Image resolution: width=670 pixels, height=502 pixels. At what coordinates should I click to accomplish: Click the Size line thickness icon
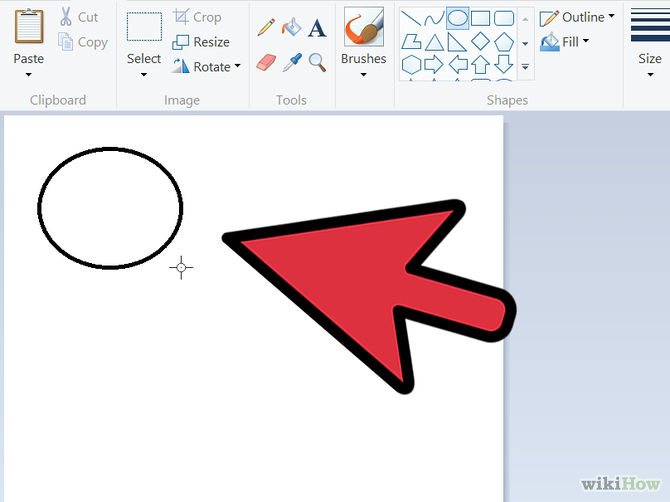click(650, 26)
